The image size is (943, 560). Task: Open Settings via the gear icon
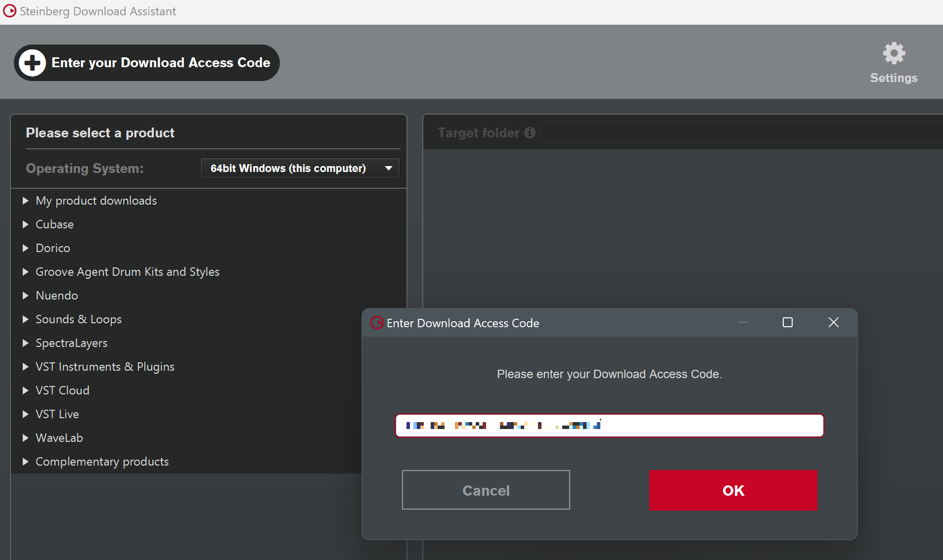pos(893,53)
